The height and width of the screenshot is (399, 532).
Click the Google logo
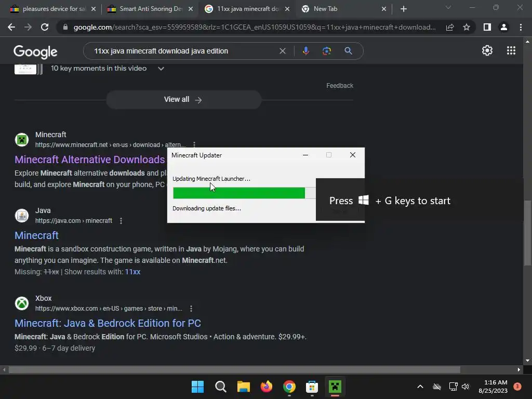tap(35, 51)
